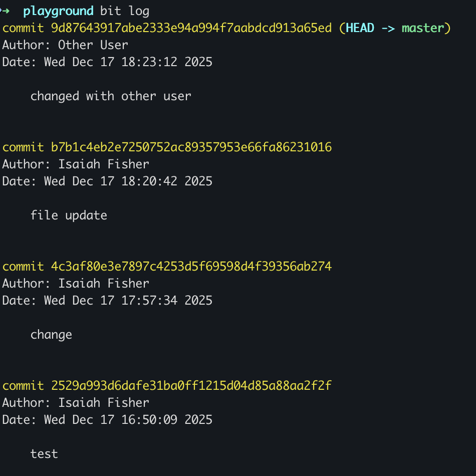Click the date 'Dec 17 17:57:34 2025'

pyautogui.click(x=128, y=300)
